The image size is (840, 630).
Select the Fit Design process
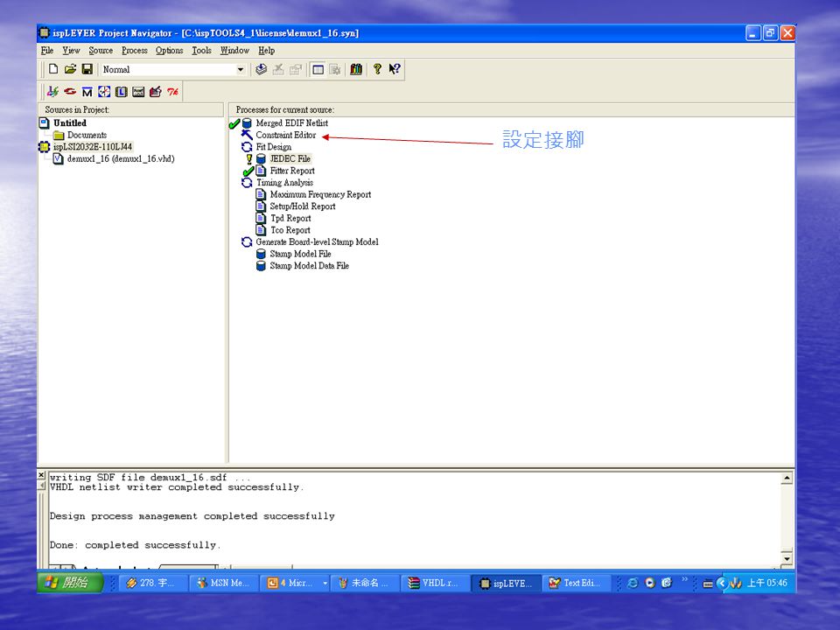pos(273,147)
